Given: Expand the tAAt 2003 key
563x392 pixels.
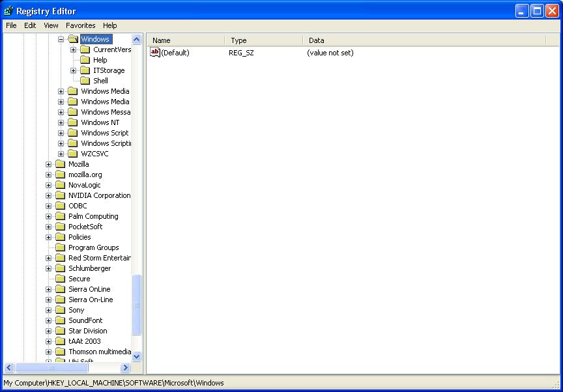Looking at the screenshot, I should pos(48,341).
